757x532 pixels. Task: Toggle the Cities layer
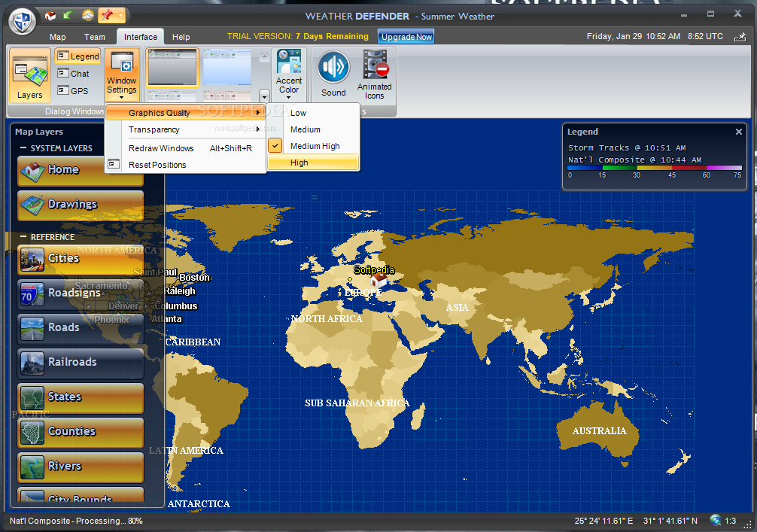[x=81, y=260]
